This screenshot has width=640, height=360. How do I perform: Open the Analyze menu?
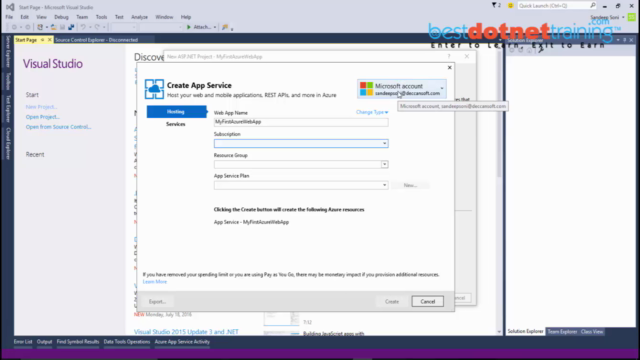pos(139,17)
